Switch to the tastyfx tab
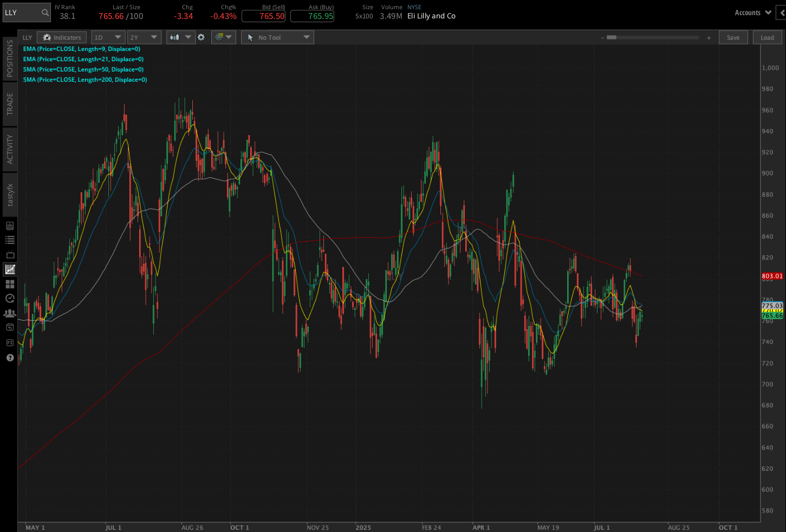786x532 pixels. coord(10,194)
